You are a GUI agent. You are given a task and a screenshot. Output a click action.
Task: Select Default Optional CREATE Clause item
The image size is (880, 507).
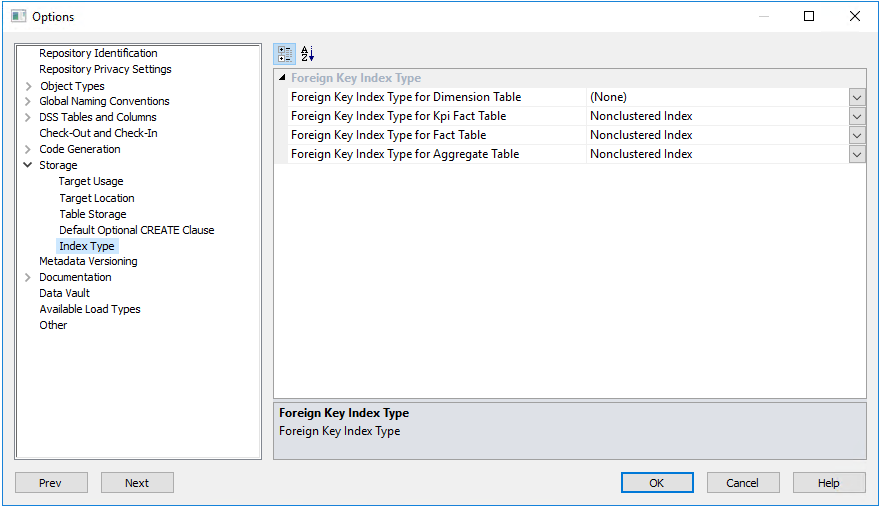click(136, 230)
